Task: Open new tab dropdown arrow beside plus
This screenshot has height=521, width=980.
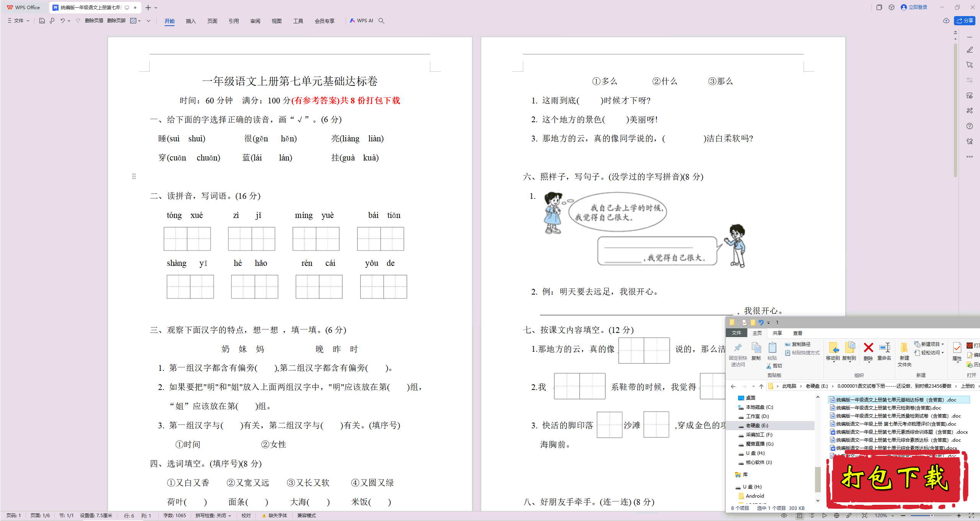Action: click(x=156, y=8)
